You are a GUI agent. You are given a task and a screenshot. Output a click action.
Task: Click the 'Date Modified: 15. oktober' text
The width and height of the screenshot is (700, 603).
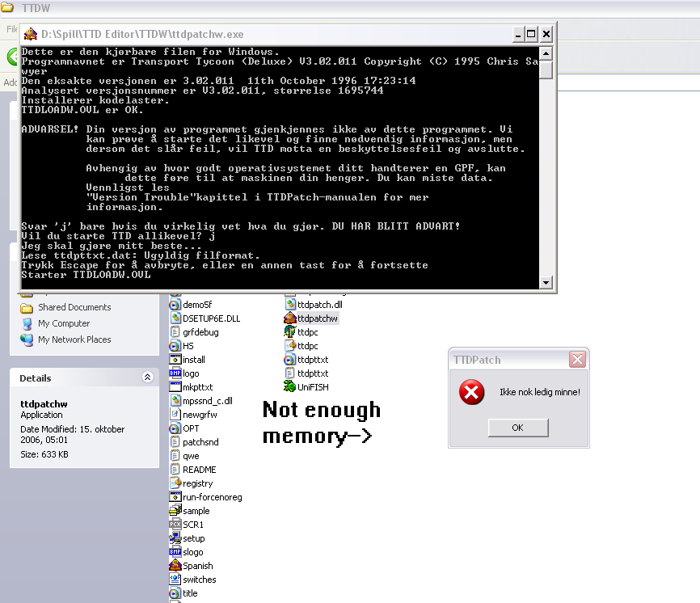click(x=72, y=429)
